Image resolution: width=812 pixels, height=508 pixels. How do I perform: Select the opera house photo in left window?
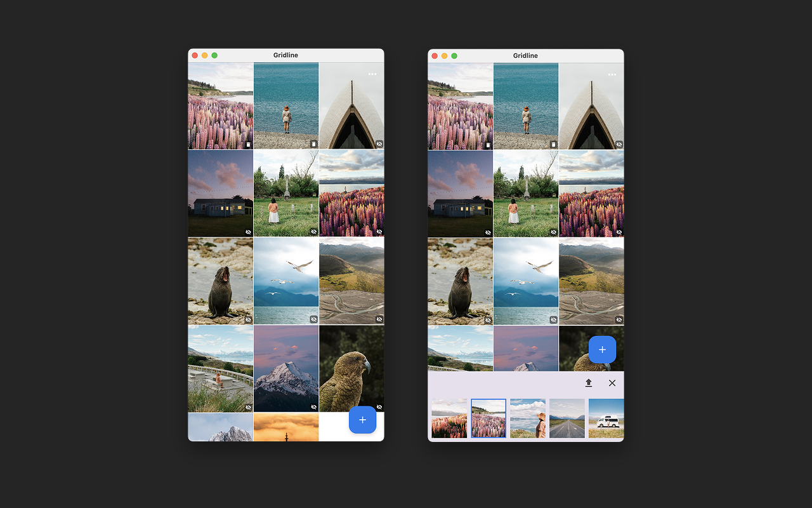pyautogui.click(x=351, y=106)
